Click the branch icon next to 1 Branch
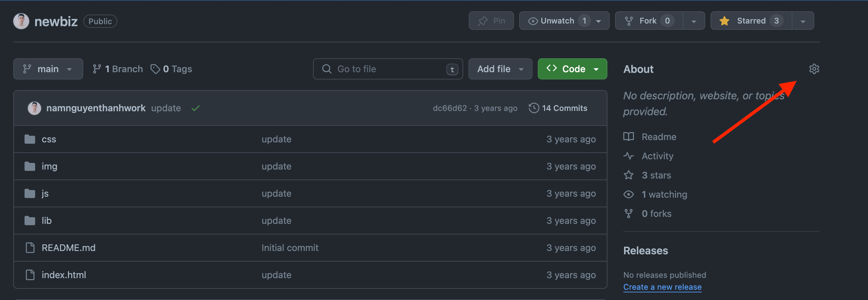This screenshot has height=300, width=868. click(97, 69)
